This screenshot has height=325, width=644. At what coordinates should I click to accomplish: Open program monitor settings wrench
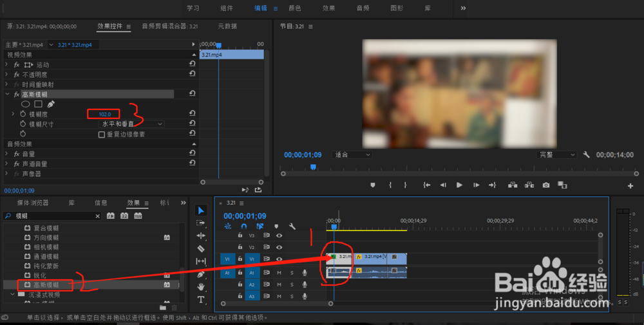[x=586, y=154]
